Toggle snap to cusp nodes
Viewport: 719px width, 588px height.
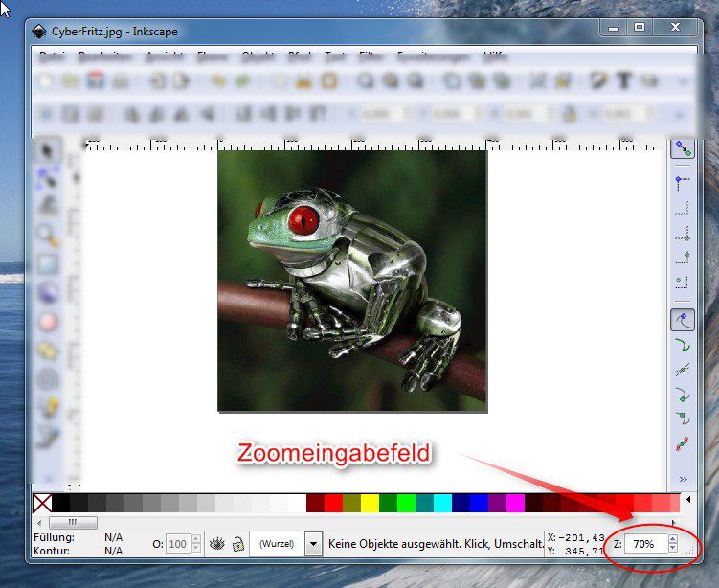click(x=683, y=395)
